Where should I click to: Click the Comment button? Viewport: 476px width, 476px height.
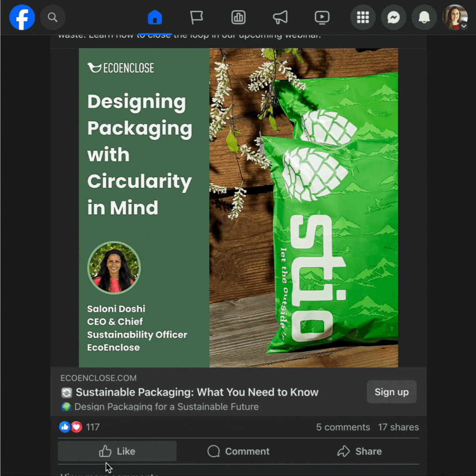click(238, 451)
